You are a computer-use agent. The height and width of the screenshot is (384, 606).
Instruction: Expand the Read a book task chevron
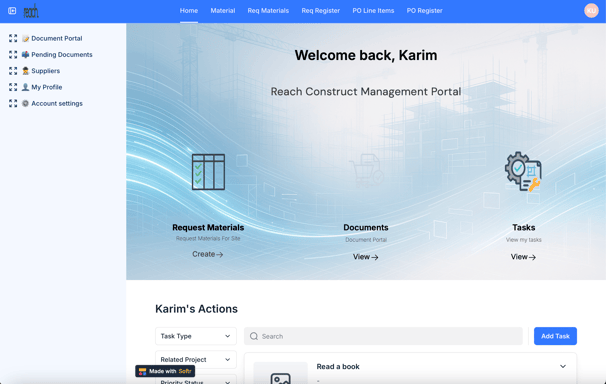coord(563,366)
